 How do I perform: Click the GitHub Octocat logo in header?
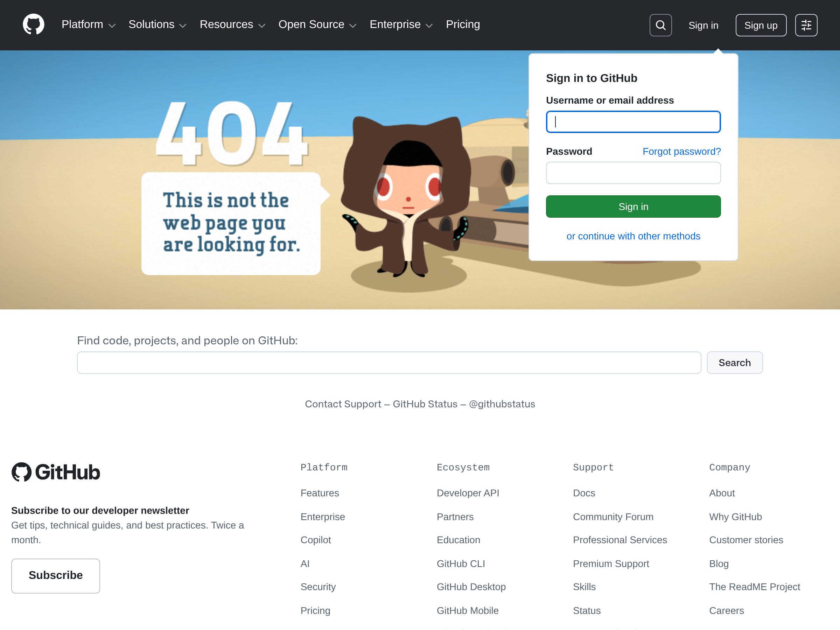(33, 25)
